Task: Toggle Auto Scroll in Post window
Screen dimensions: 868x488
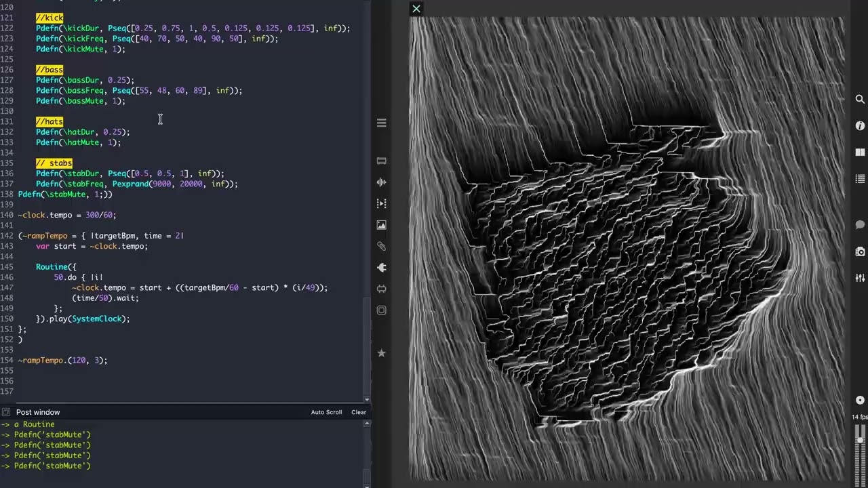Action: pos(326,412)
